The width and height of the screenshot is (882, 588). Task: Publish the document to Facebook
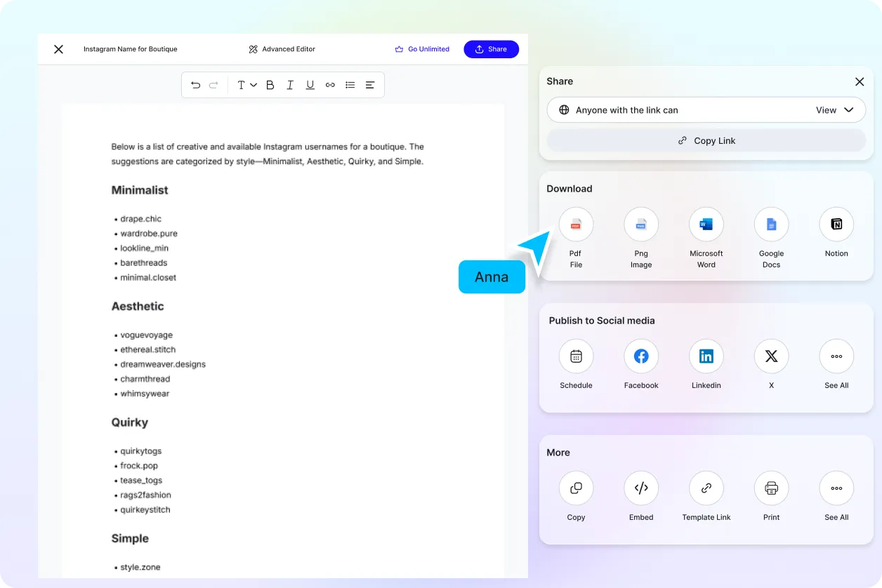[x=641, y=356]
